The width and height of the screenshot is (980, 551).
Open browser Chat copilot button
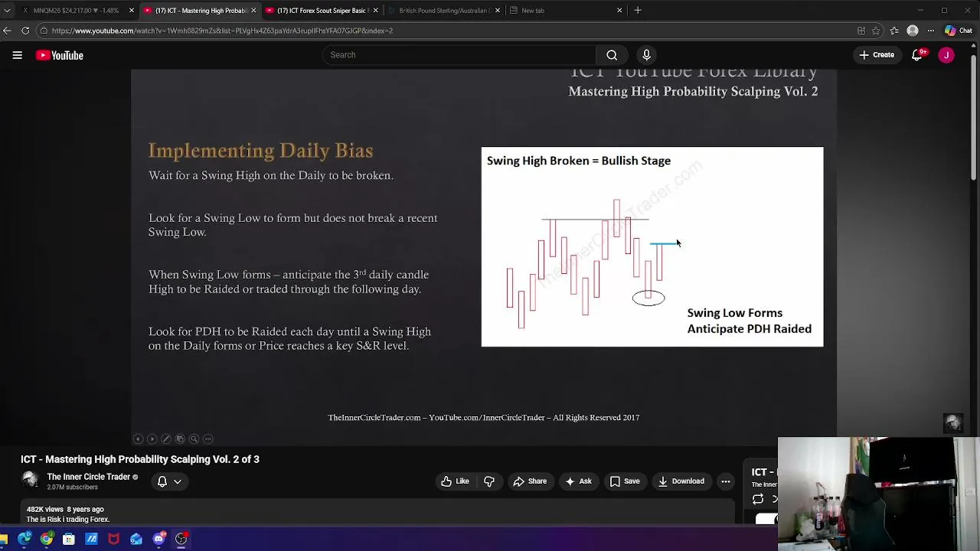click(959, 31)
